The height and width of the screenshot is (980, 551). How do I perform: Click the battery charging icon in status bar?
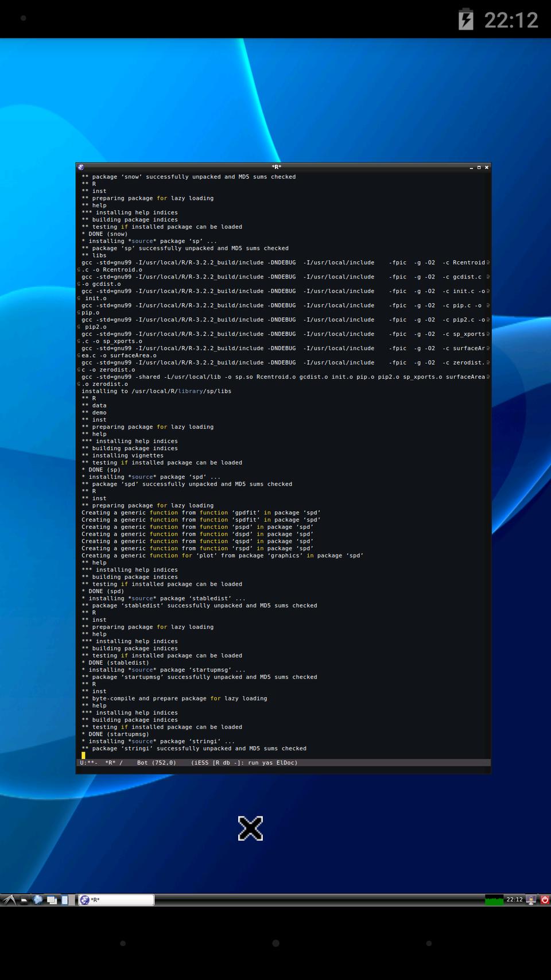click(466, 20)
